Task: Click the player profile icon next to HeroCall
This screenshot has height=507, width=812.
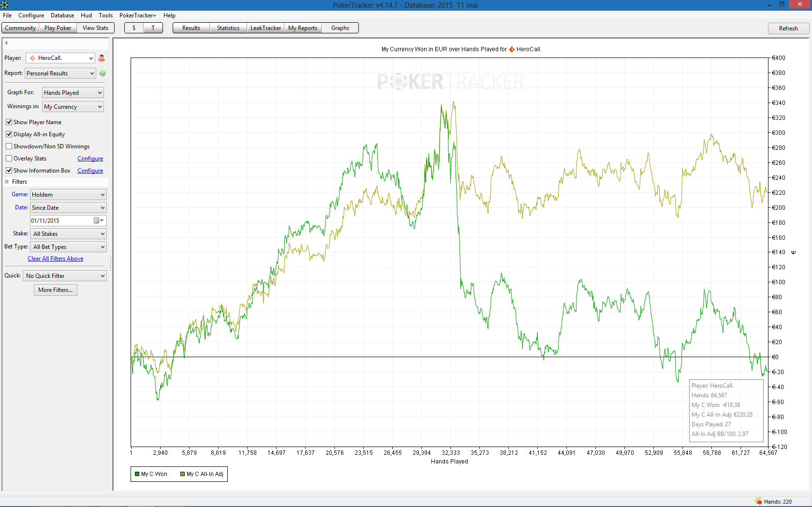Action: [x=102, y=58]
